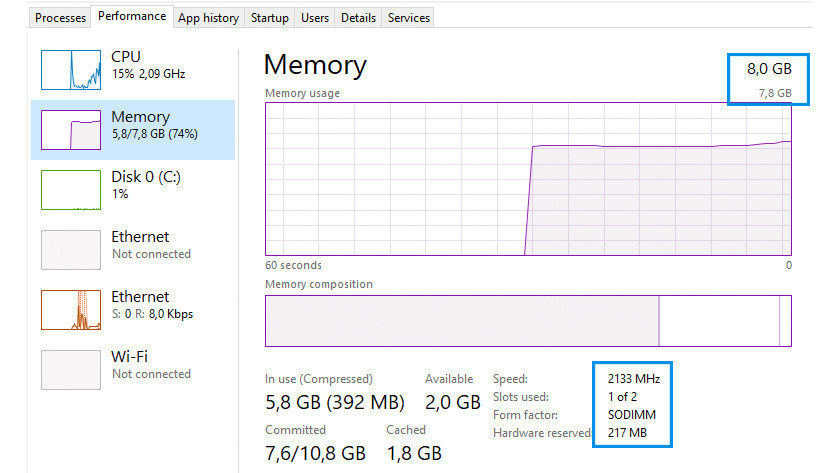The image size is (840, 473).
Task: Click the Wi-Fi graph thumbnail
Action: click(71, 369)
